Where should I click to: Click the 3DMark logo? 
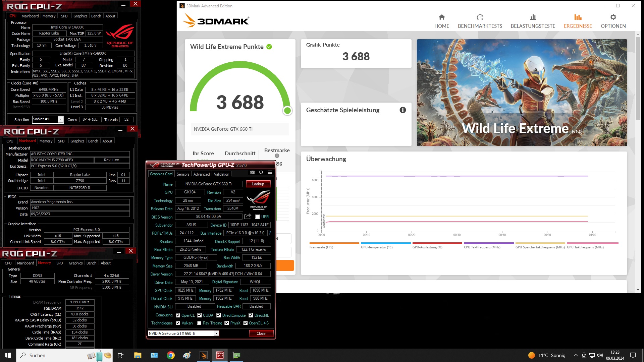coord(216,21)
